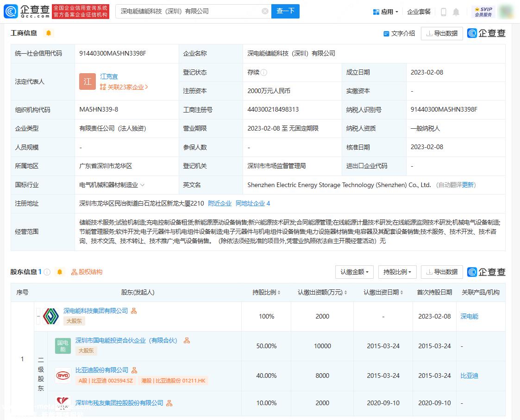The image size is (520, 420).
Task: Select registration number 440300218498313
Action: [x=273, y=109]
